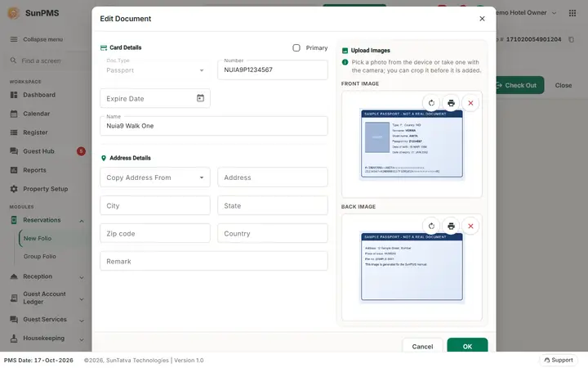Open the Expire Date calendar picker
Screen dimensions: 588x368
point(200,98)
